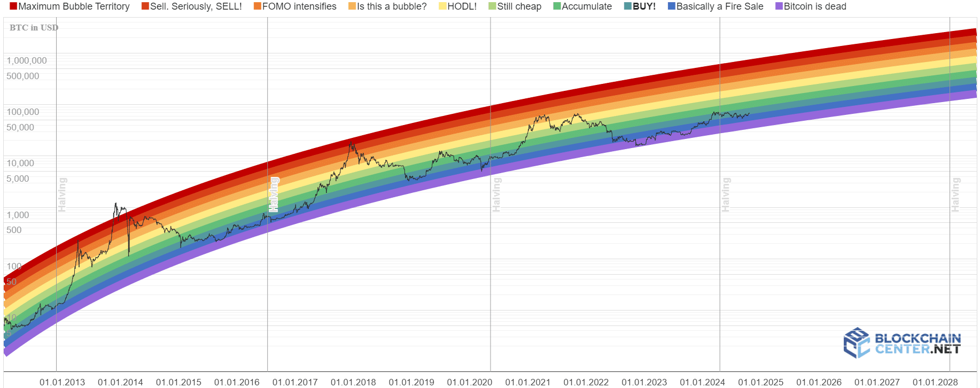Toggle the Bitcoin is dead legend entry
This screenshot has height=388, width=980.
(811, 6)
